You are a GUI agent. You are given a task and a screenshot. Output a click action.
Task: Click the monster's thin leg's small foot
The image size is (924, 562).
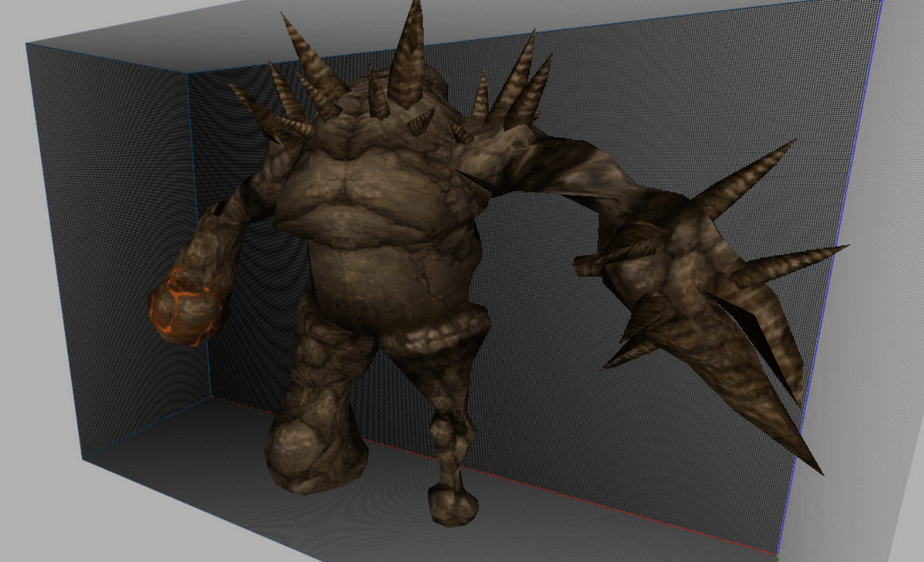pos(453,504)
